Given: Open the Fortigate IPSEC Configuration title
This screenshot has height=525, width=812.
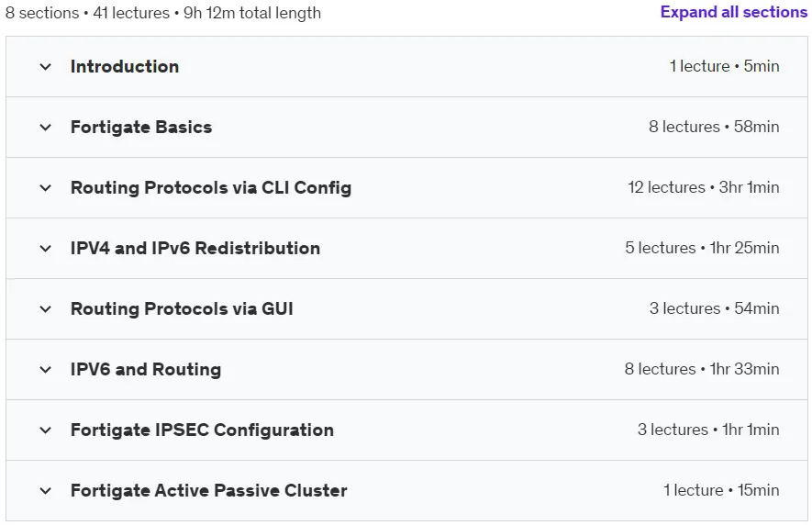Looking at the screenshot, I should [202, 430].
